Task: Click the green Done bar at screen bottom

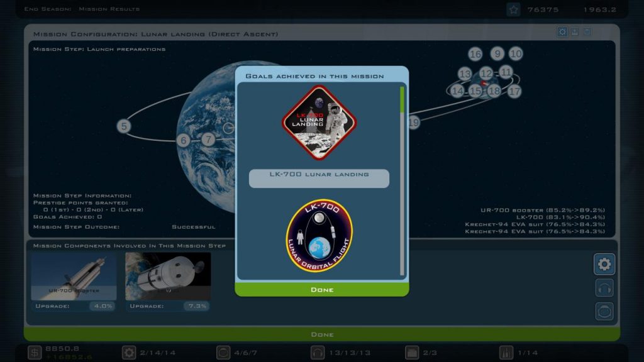Action: [321, 334]
